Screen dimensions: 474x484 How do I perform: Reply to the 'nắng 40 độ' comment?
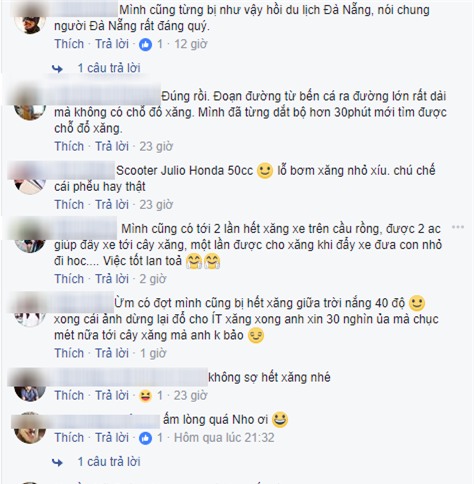point(112,353)
